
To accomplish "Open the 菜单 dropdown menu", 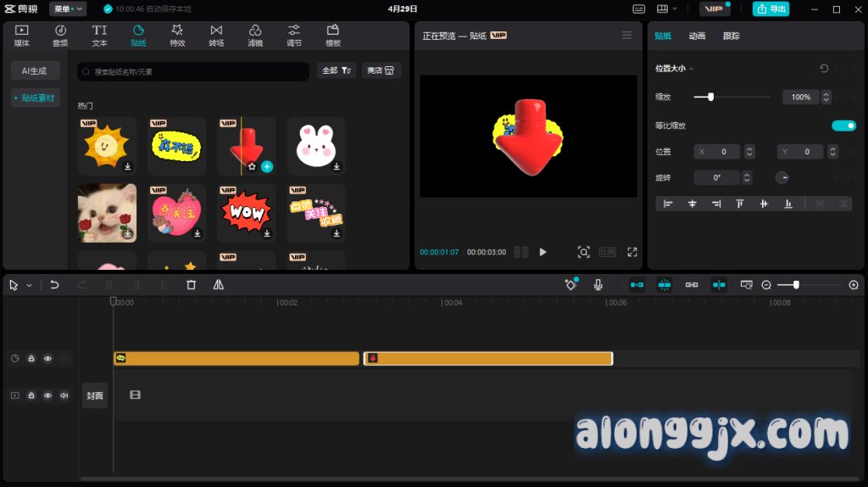I will [x=68, y=8].
